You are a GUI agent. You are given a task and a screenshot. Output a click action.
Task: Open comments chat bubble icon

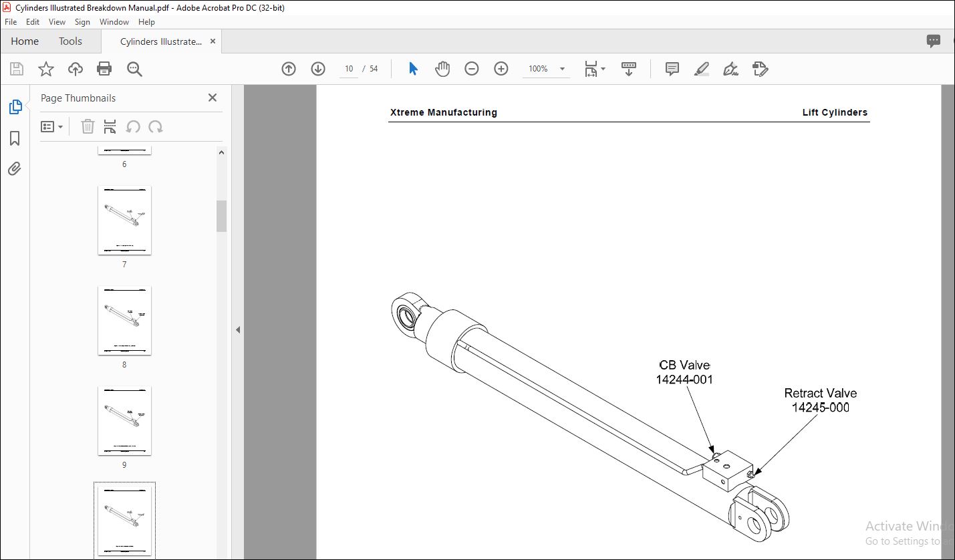click(x=934, y=41)
